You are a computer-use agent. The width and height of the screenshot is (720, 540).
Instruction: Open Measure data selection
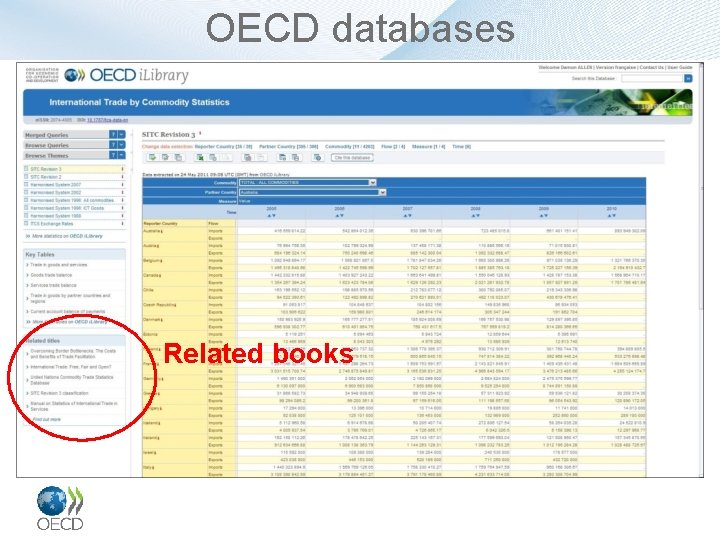click(428, 146)
